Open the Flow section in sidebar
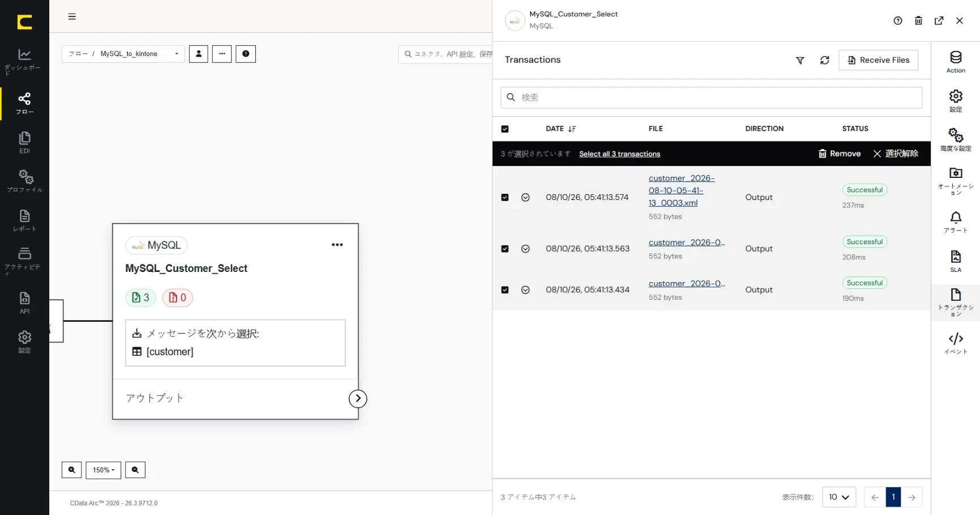 [24, 104]
